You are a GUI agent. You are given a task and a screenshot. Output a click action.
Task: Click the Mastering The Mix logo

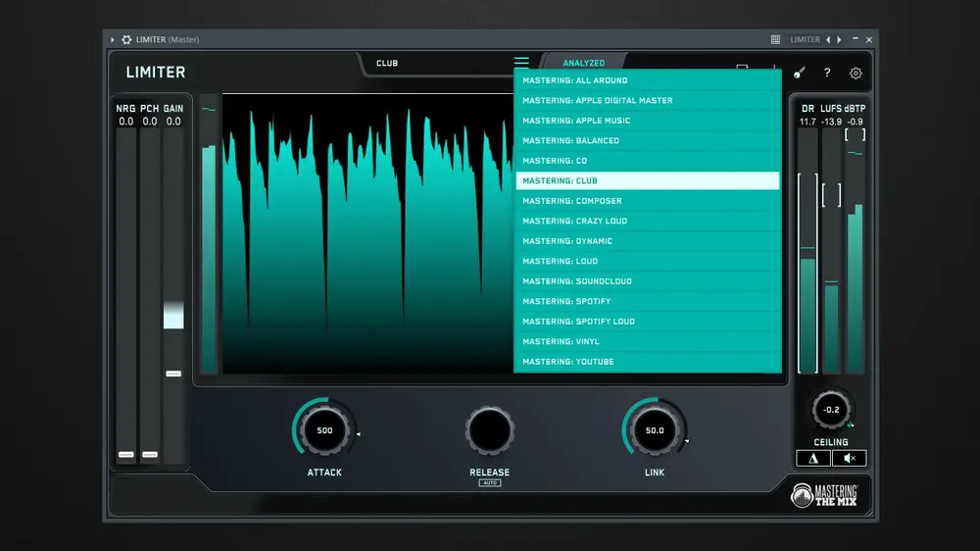pos(824,495)
